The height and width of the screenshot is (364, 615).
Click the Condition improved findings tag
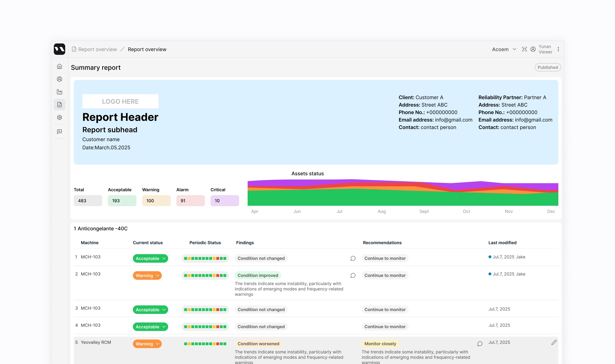tap(258, 275)
